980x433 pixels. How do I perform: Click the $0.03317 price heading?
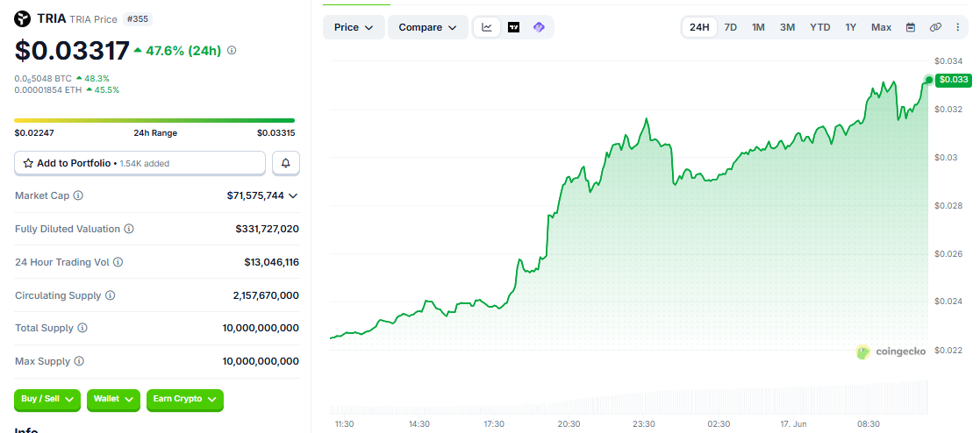coord(72,51)
